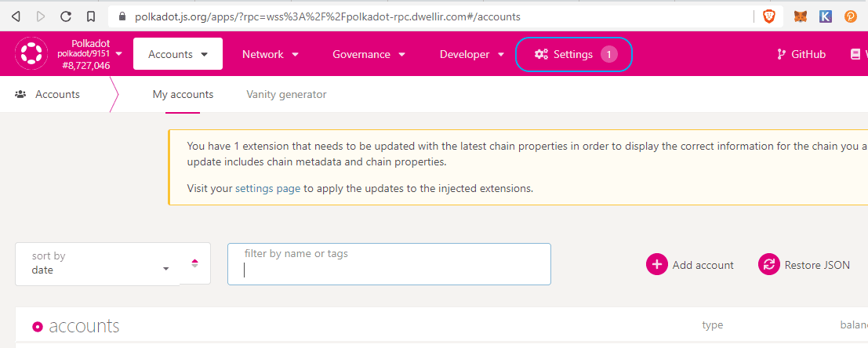Click the Brave Shields icon in address bar
Viewport: 868px width, 348px height.
tap(768, 16)
